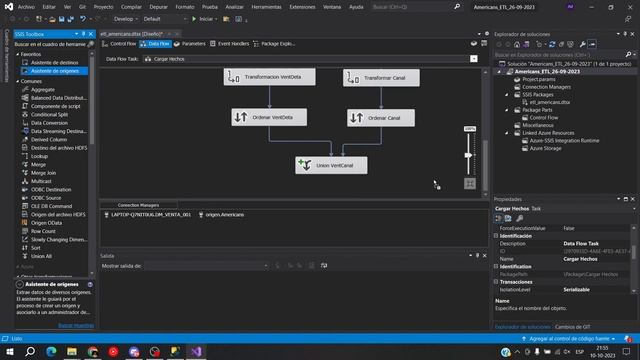The image size is (640, 360).
Task: Click the Categorized icon in Properties panel
Action: 498,218
